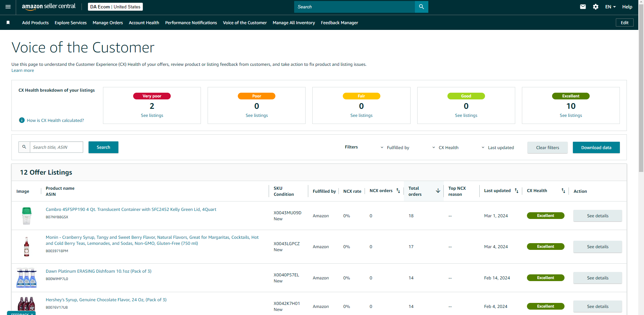
Task: See listings under Poor
Action: pyautogui.click(x=257, y=115)
